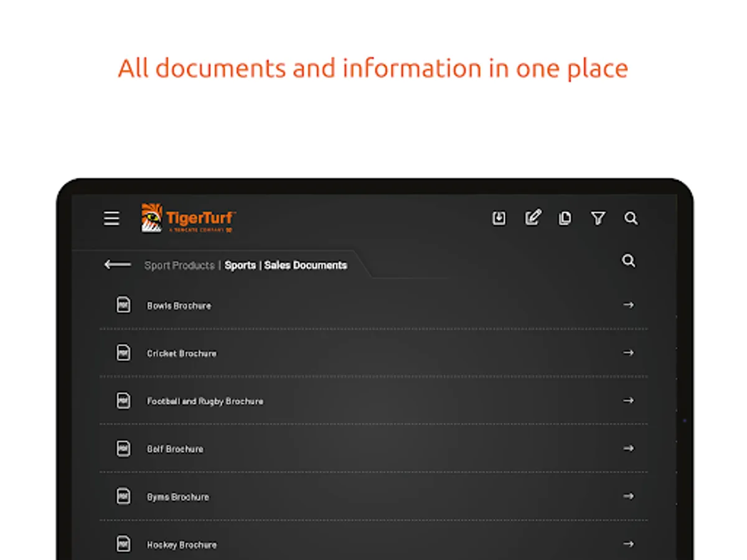Open the downloads icon in header
Image resolution: width=747 pixels, height=560 pixels.
(499, 218)
